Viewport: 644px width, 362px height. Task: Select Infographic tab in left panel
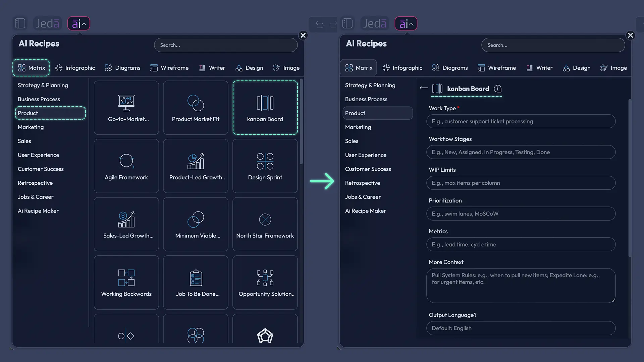coord(75,68)
